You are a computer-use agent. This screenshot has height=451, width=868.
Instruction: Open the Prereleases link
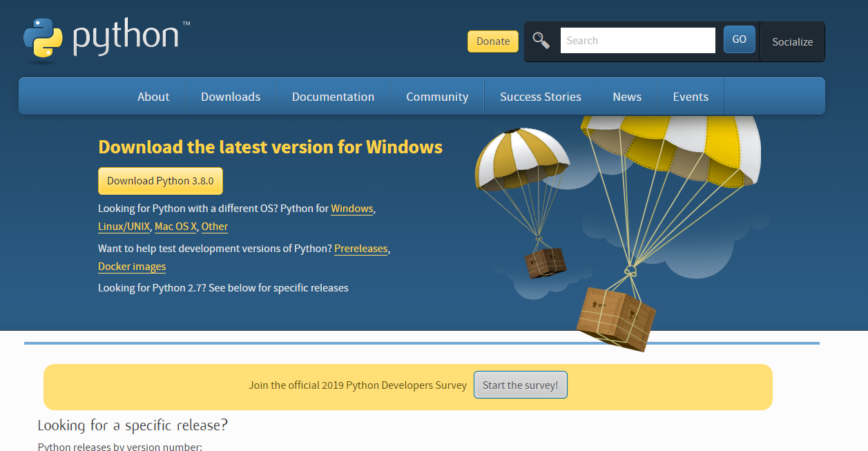point(361,249)
